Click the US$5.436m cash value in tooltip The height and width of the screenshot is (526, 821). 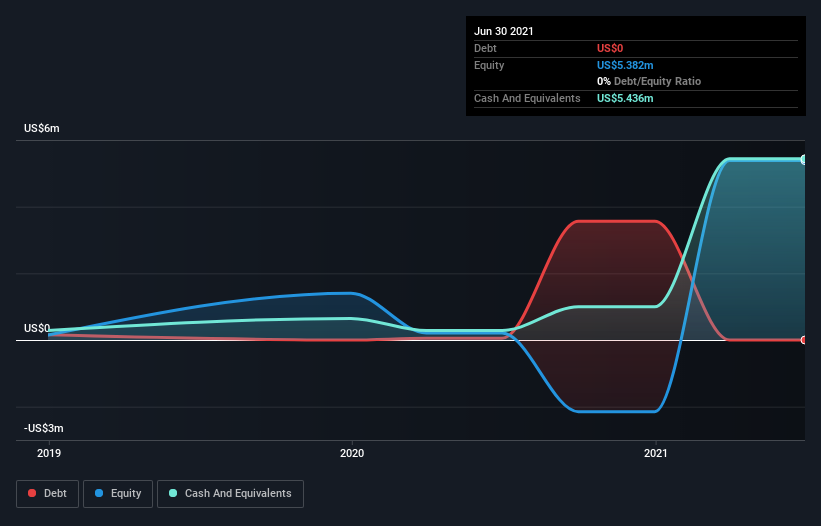(x=625, y=98)
